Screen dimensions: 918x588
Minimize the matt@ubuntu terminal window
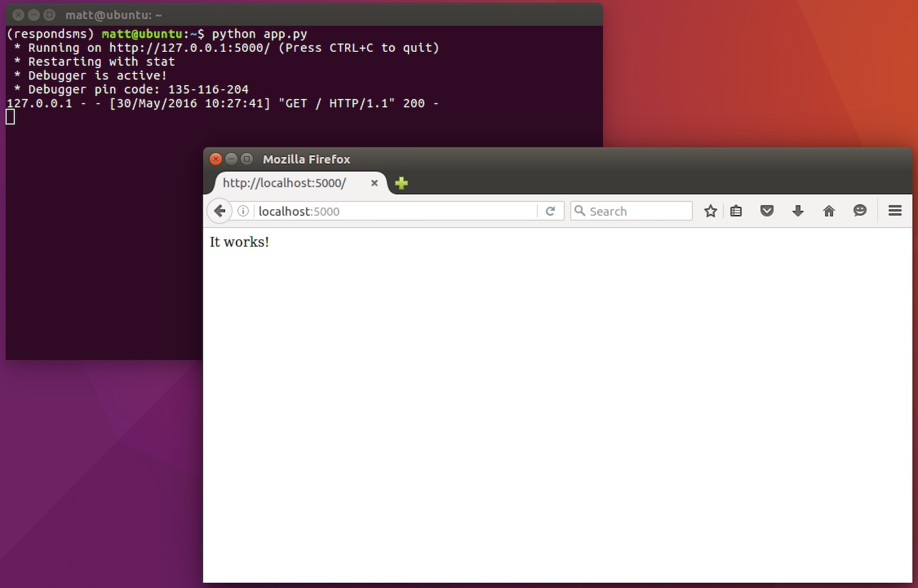pyautogui.click(x=34, y=15)
